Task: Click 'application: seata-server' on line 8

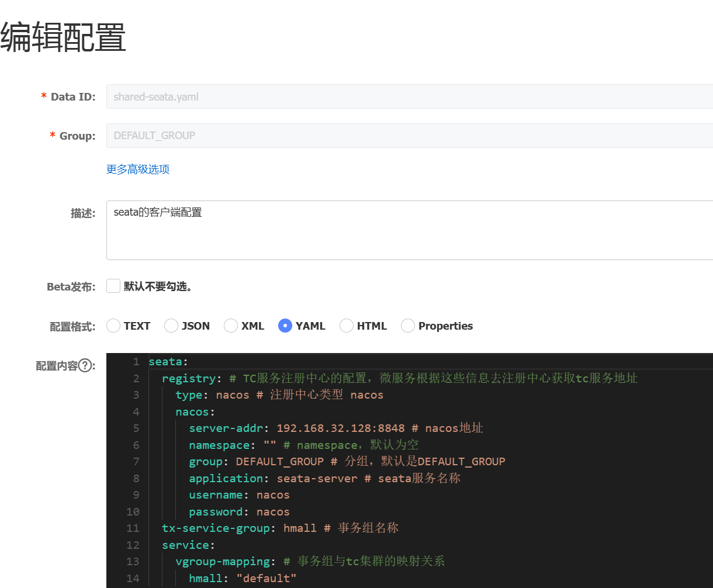Action: (x=273, y=478)
